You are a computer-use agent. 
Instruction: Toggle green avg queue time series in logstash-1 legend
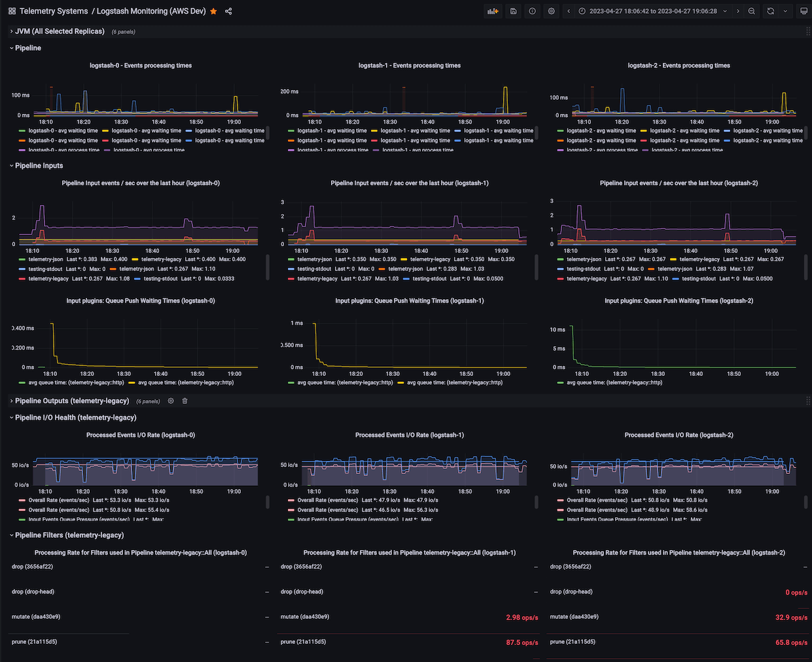pyautogui.click(x=345, y=383)
